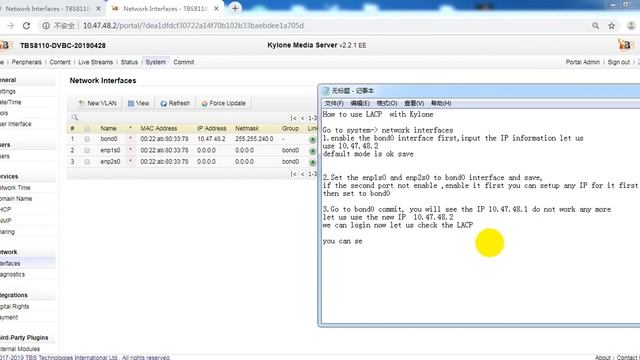Screen dimensions: 640x360
Task: Go to previous page in bottom pager
Action: pyautogui.click(x=302, y=174)
